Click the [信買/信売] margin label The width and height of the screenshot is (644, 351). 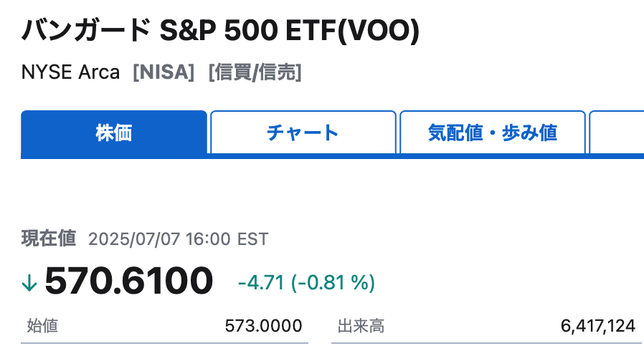pyautogui.click(x=255, y=72)
